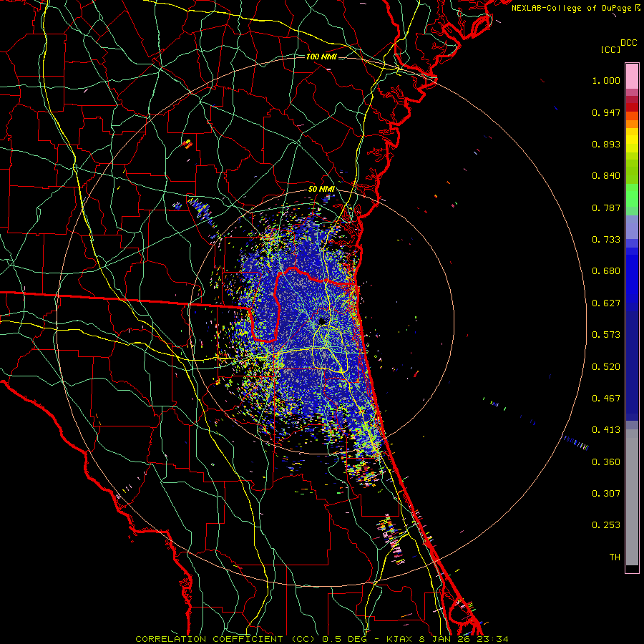Click the TH threshold label on the scale

615,557
